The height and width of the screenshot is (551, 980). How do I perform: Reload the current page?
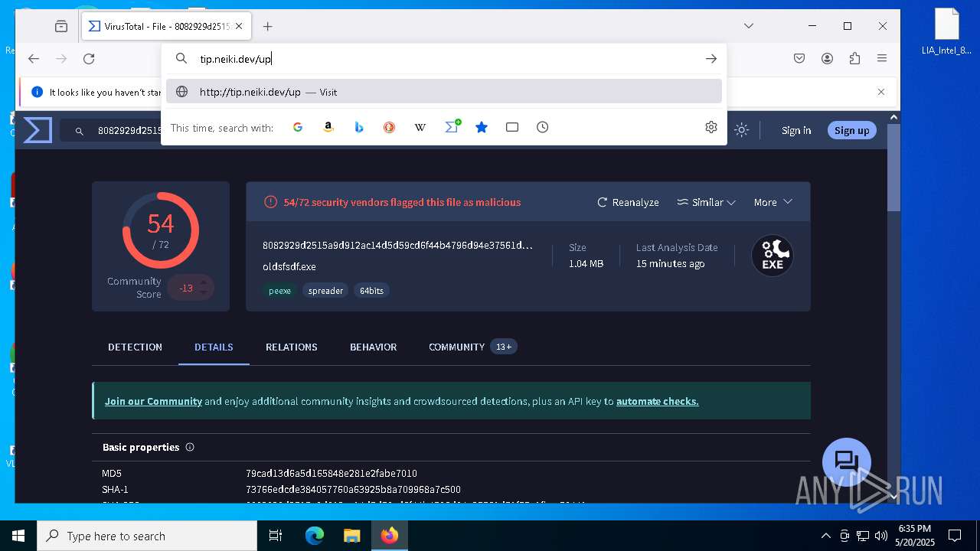[89, 59]
